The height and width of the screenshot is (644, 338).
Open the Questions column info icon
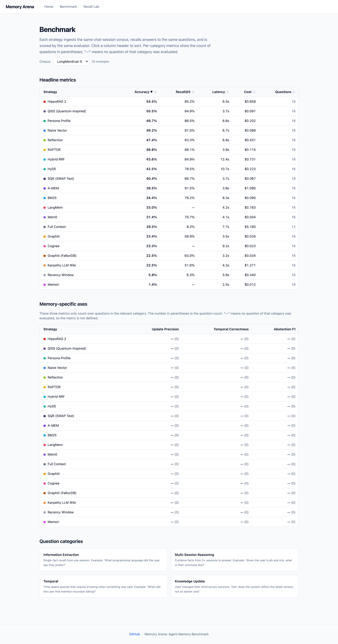(294, 92)
